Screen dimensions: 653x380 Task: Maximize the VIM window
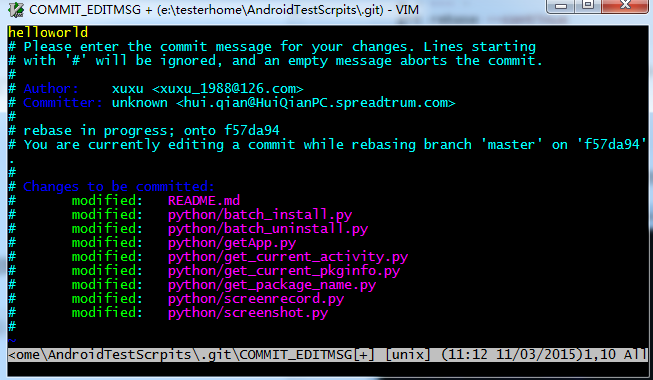click(x=588, y=6)
